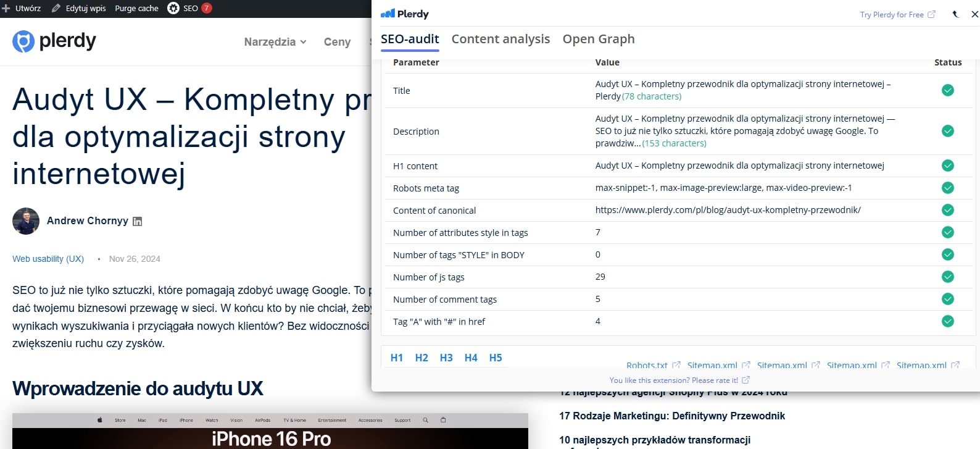980x449 pixels.
Task: Click the "Status" column header
Action: [948, 62]
